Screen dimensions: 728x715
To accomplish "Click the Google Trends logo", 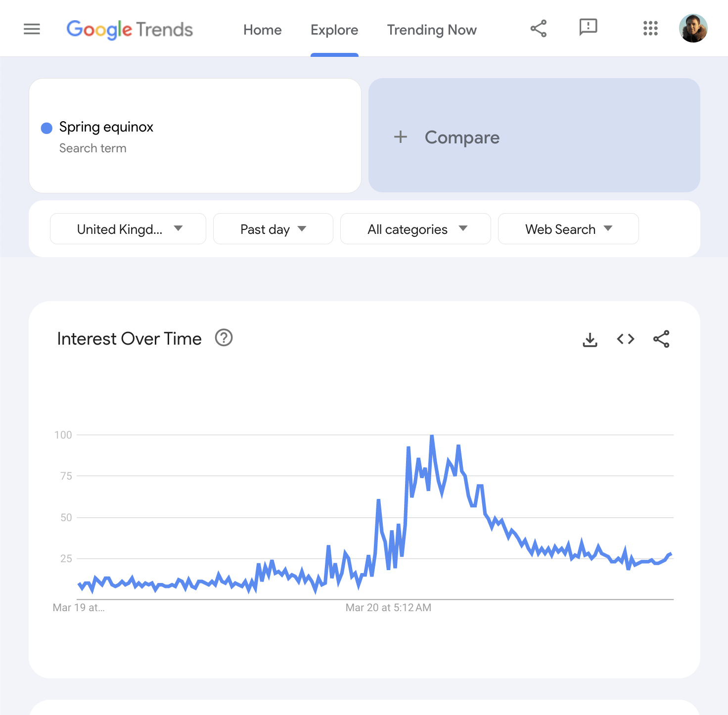I will click(130, 29).
